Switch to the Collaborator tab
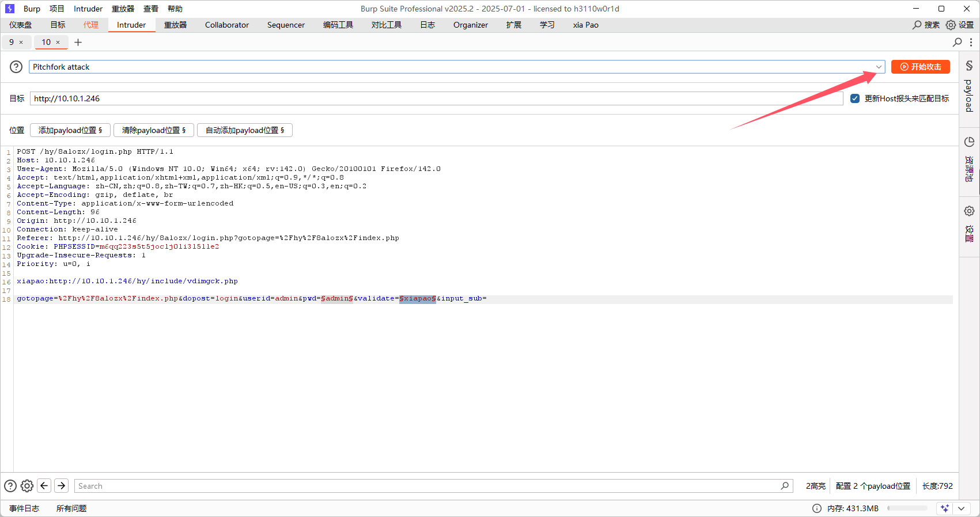This screenshot has width=980, height=517. (x=227, y=25)
